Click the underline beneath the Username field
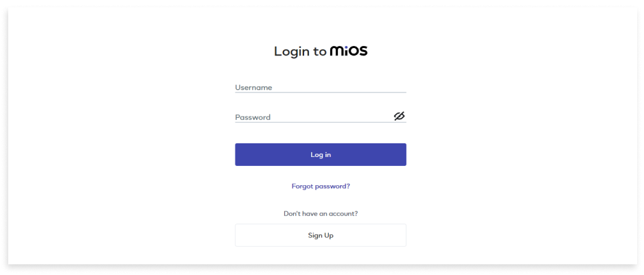644x275 pixels. click(321, 93)
